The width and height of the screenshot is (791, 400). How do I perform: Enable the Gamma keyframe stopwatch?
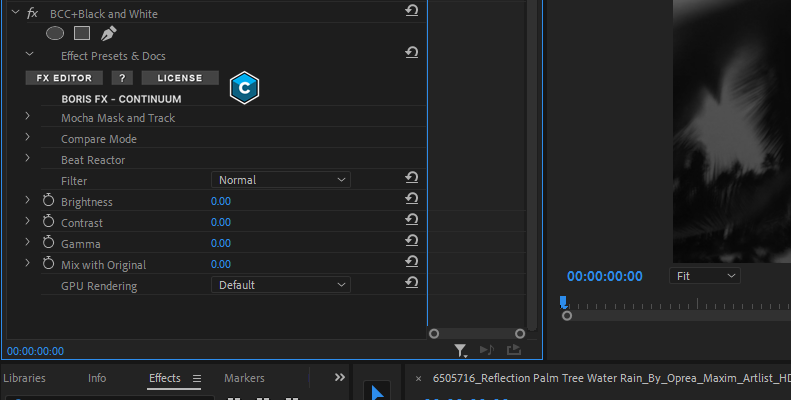pos(48,243)
